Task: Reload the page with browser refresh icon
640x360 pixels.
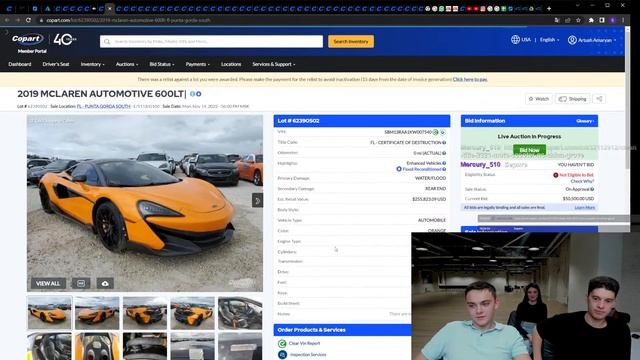Action: (x=28, y=20)
